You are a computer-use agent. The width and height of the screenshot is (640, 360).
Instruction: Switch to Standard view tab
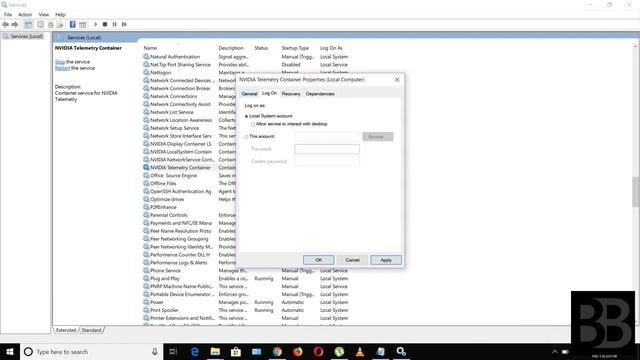[x=91, y=330]
